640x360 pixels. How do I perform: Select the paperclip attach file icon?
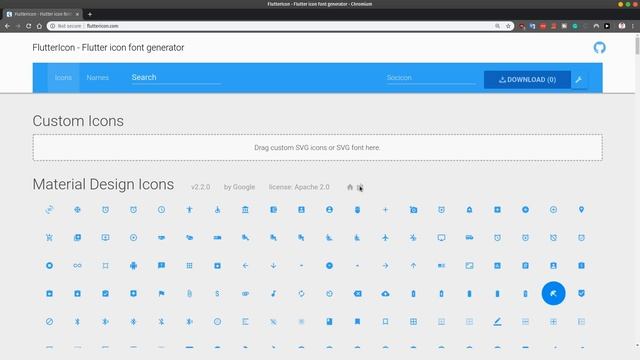coord(189,293)
